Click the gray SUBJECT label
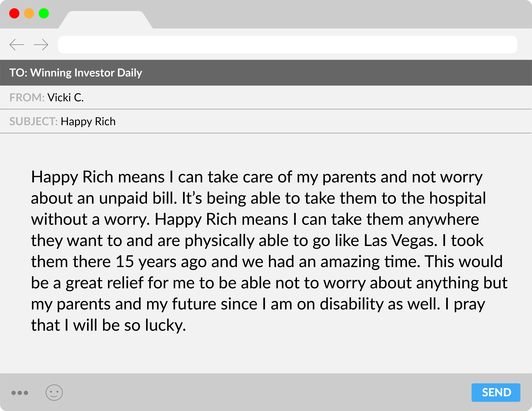Screen dimensions: 532x411 tap(33, 121)
